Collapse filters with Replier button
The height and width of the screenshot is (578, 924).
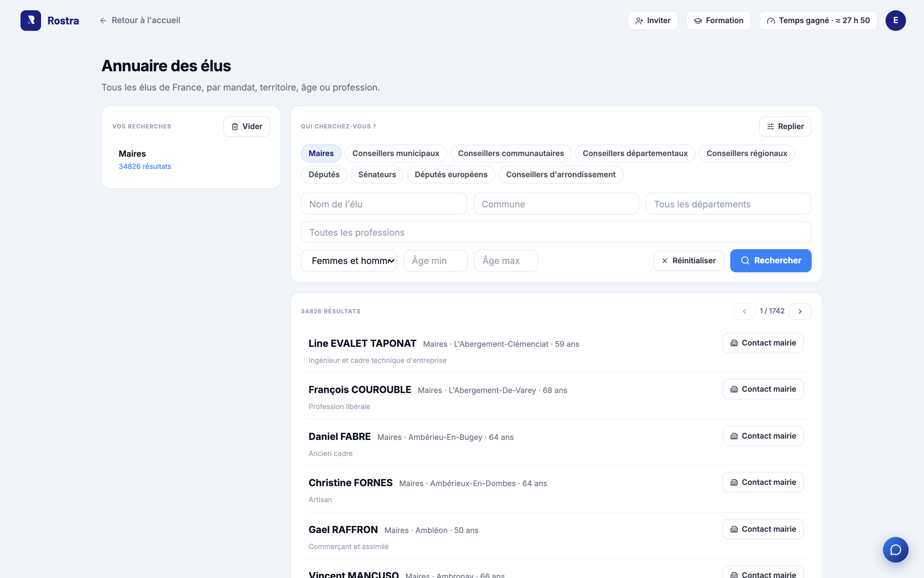(785, 127)
